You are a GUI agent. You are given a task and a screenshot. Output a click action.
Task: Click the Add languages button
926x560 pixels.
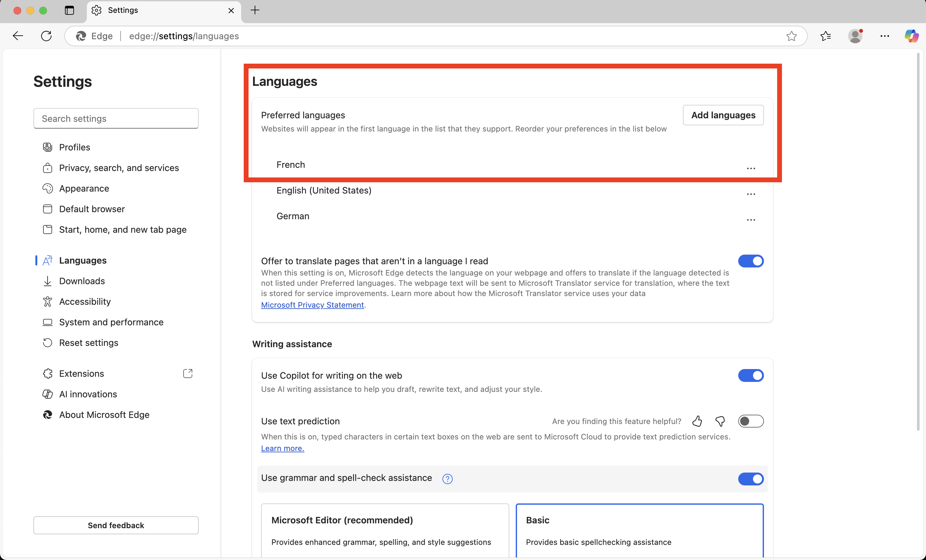coord(723,115)
